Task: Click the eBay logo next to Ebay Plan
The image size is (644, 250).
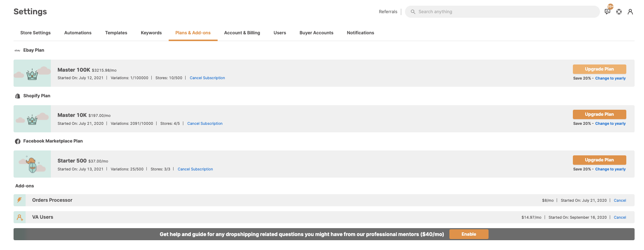Action: 17,50
